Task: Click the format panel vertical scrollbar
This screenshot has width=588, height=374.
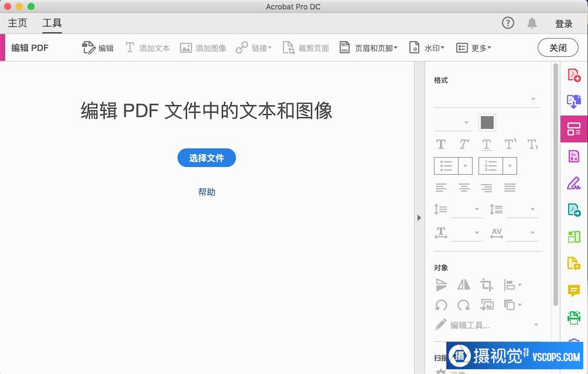Action: (x=556, y=185)
